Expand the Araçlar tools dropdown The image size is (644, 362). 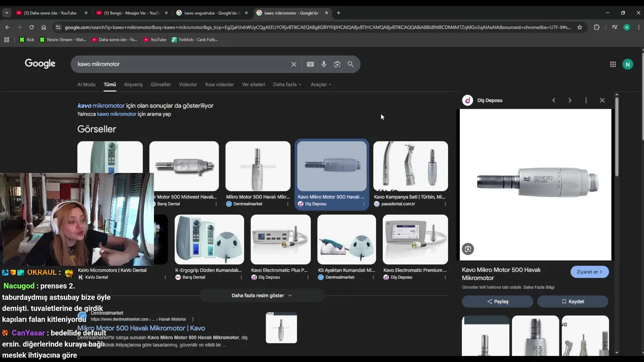click(321, 84)
